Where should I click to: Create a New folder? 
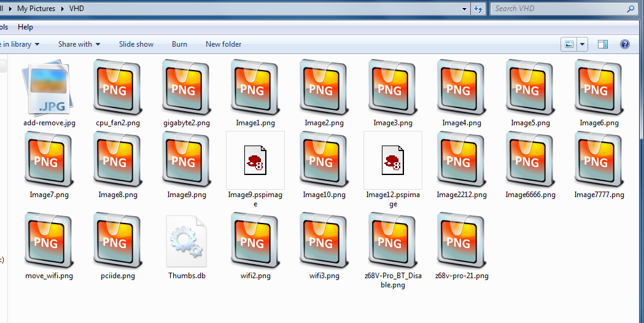coord(223,44)
